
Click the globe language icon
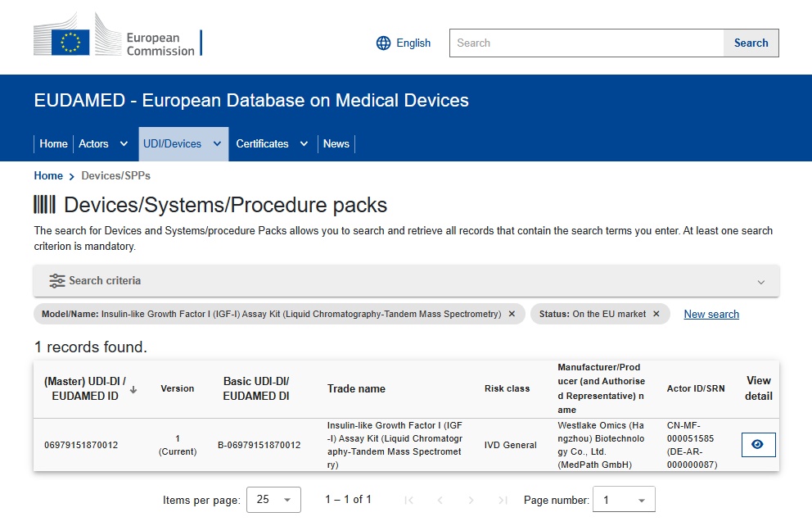(383, 43)
